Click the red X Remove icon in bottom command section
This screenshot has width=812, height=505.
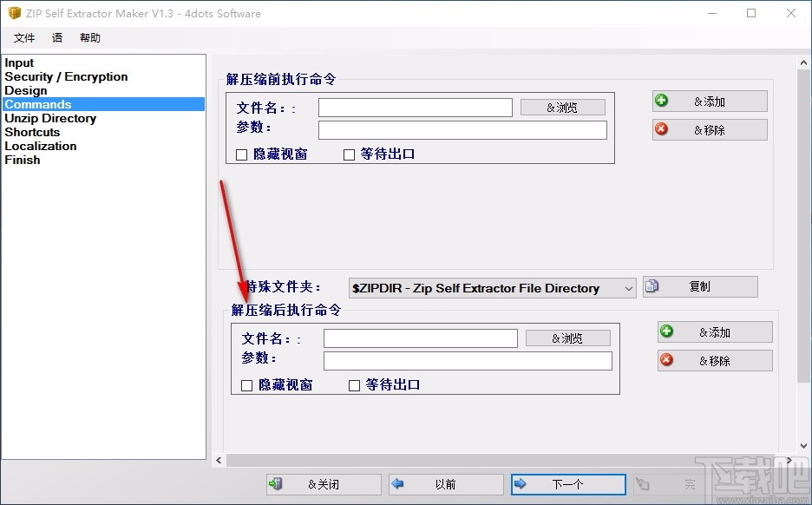click(666, 360)
